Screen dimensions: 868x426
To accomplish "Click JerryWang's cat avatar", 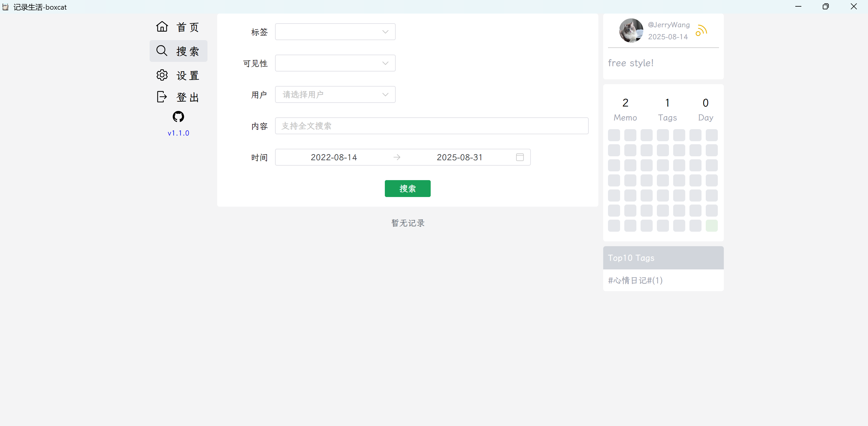I will pos(631,30).
